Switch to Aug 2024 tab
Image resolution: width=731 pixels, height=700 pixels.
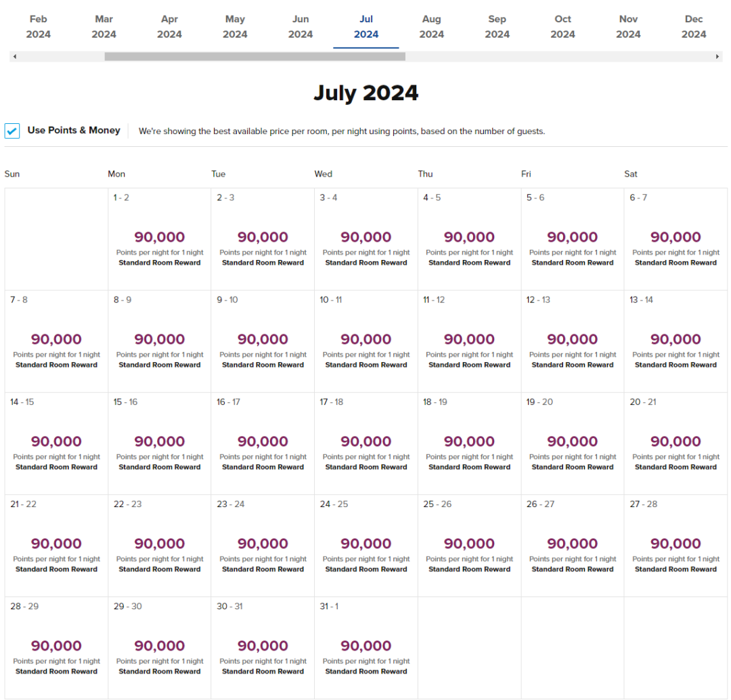tap(431, 26)
